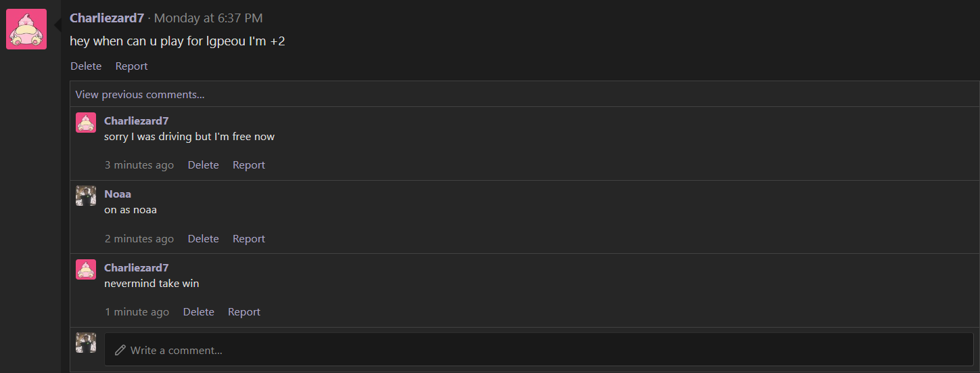
Task: Open the Noaa username link
Action: pos(118,194)
